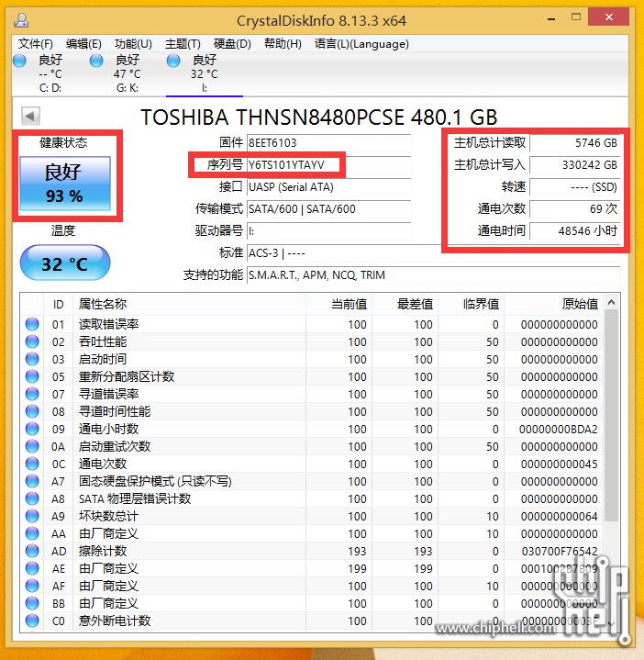Screen dimensions: 644x660
Task: Click the total host writes value 330242 GB
Action: pyautogui.click(x=575, y=165)
